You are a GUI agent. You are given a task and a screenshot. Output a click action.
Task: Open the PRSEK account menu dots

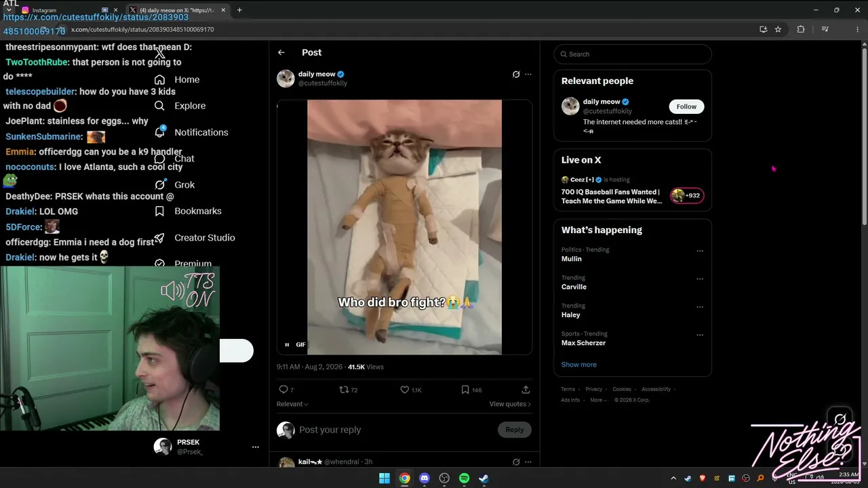[x=256, y=447]
